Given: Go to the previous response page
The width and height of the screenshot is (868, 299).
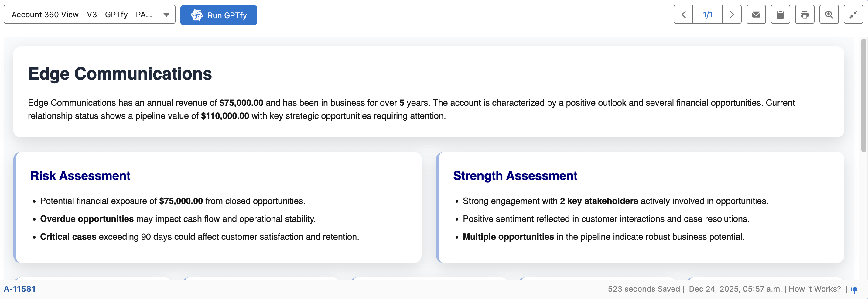Looking at the screenshot, I should point(683,15).
